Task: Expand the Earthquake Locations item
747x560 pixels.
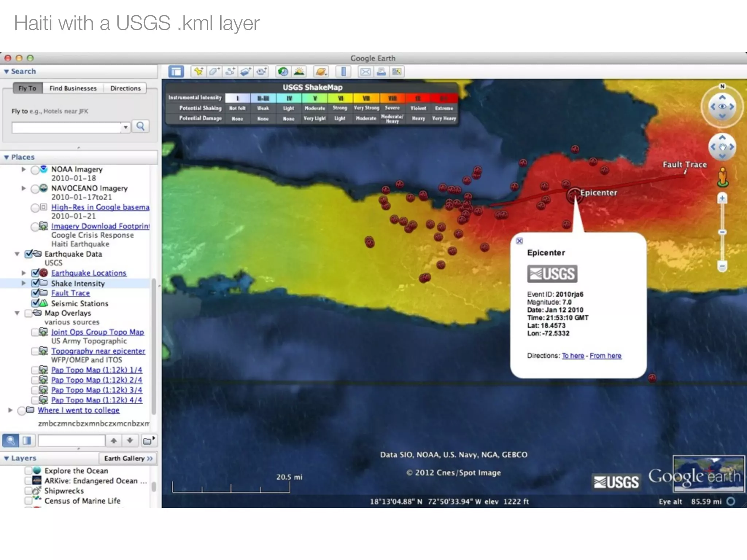Action: [23, 273]
